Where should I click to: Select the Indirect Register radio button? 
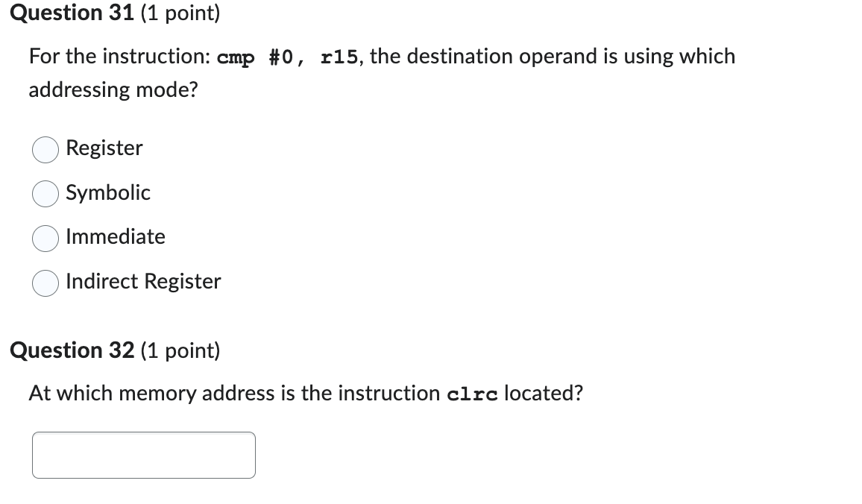[x=45, y=283]
